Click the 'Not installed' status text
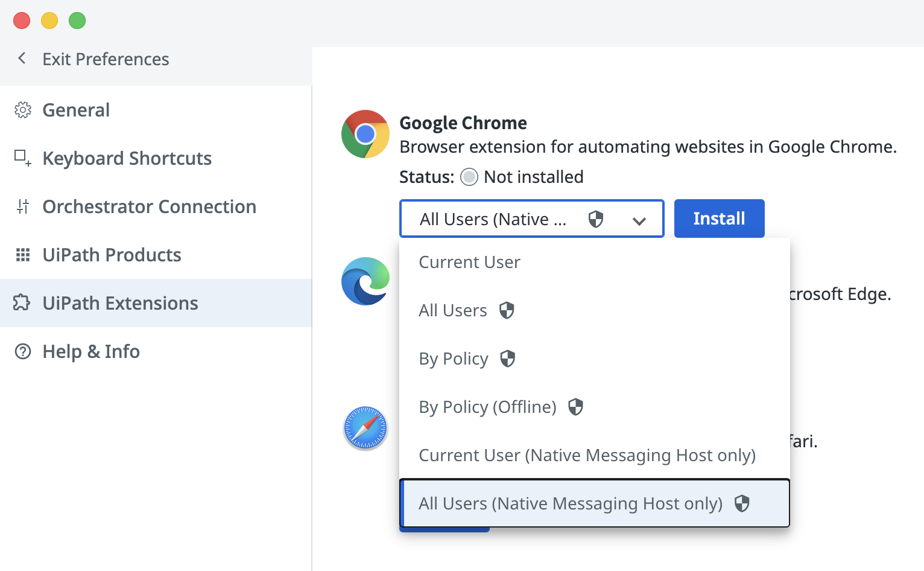Viewport: 924px width, 571px height. pyautogui.click(x=534, y=177)
